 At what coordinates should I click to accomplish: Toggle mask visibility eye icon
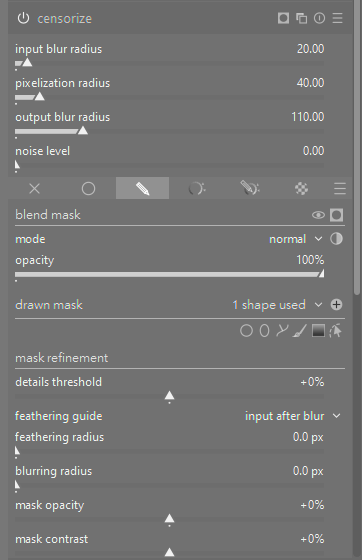318,215
